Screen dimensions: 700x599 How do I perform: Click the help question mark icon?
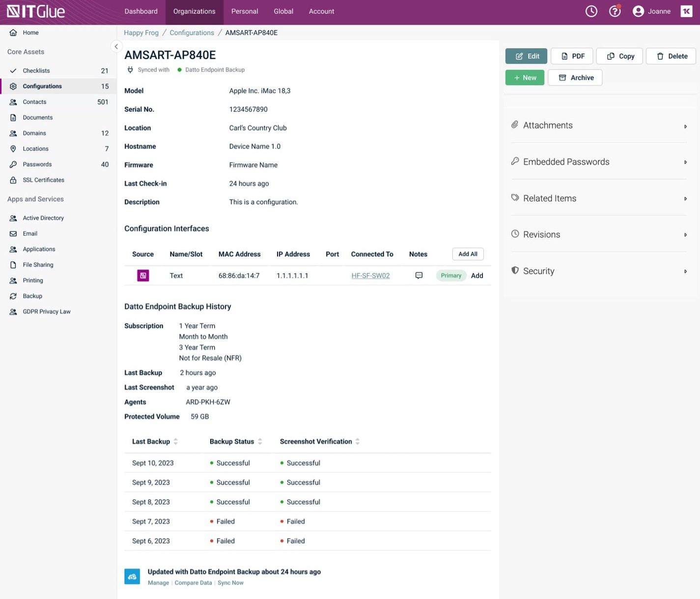click(615, 10)
